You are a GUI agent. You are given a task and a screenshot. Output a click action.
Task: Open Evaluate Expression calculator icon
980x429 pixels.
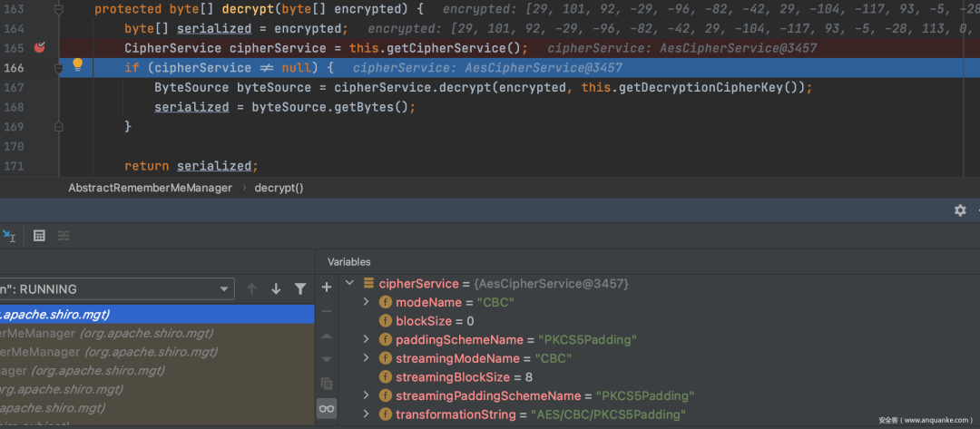click(39, 236)
